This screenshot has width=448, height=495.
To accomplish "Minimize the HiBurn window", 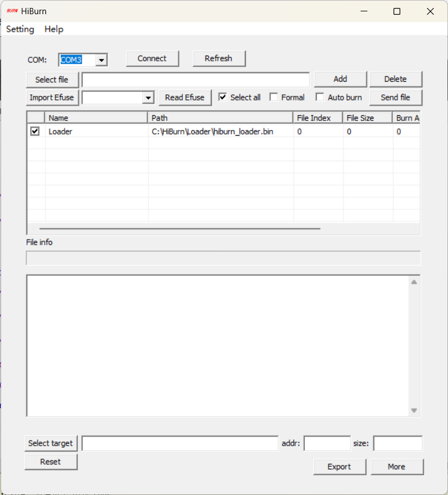I will (x=364, y=11).
